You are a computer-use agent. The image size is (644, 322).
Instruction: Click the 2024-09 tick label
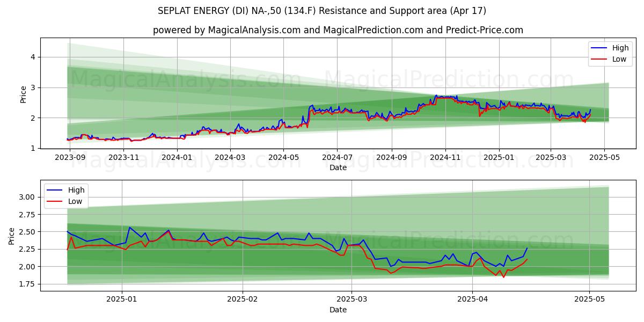tap(391, 157)
